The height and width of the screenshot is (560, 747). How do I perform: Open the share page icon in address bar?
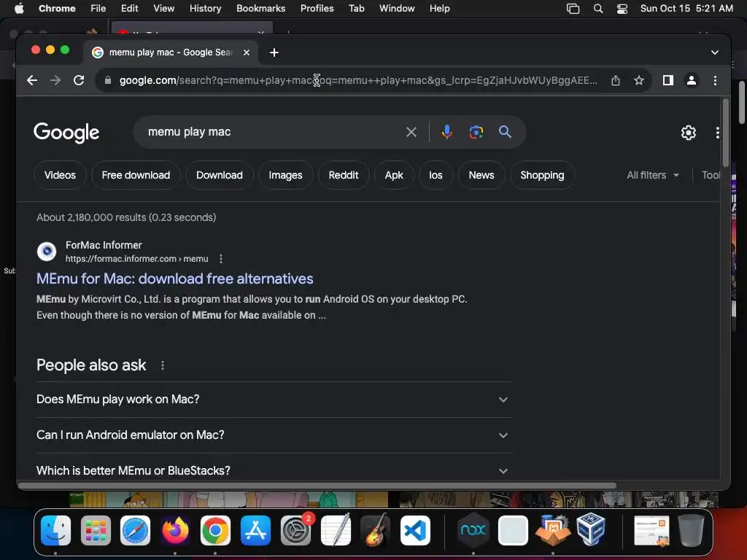616,80
